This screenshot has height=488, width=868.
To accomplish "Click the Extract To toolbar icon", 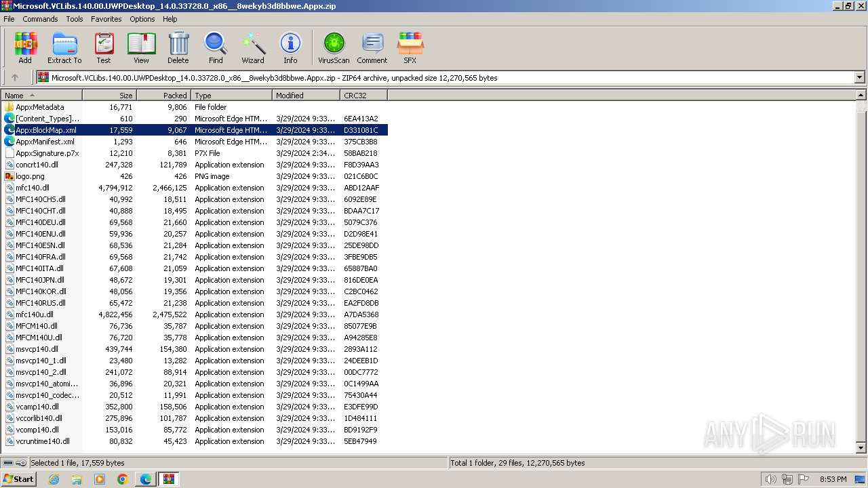I will 64,48.
